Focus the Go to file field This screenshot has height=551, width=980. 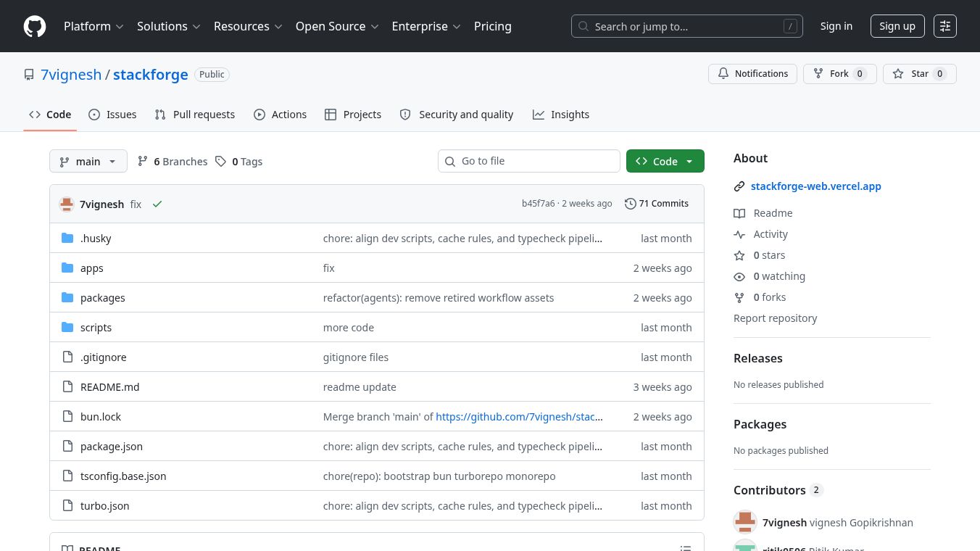coord(529,161)
